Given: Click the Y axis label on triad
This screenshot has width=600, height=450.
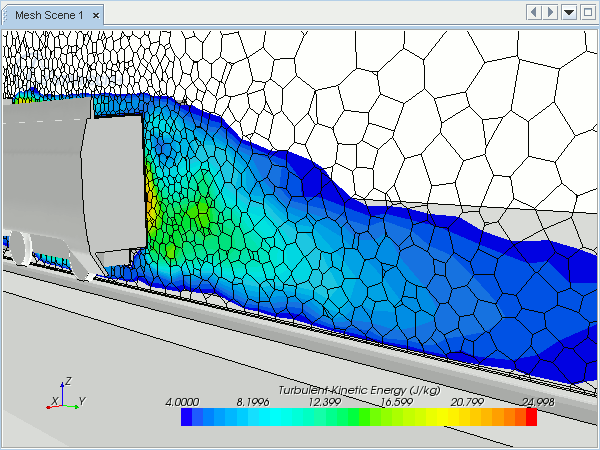Looking at the screenshot, I should [81, 401].
